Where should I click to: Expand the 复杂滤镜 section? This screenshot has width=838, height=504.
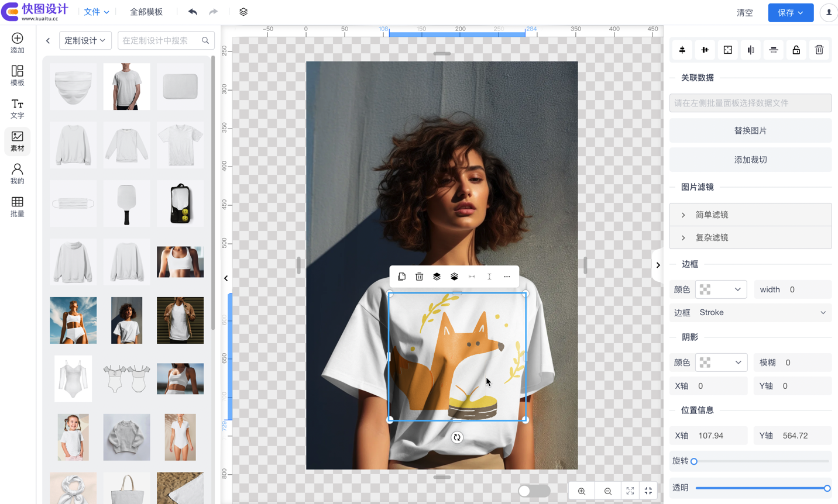coord(750,237)
